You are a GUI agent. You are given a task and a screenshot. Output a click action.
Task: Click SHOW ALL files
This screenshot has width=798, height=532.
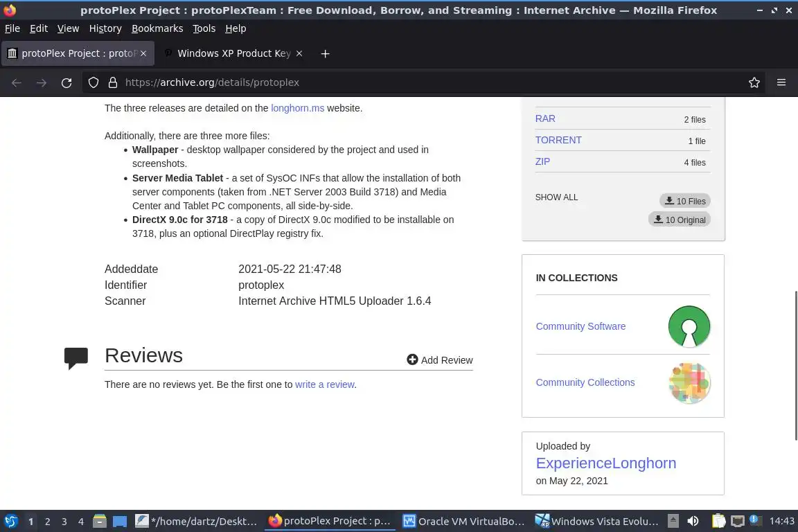coord(556,197)
